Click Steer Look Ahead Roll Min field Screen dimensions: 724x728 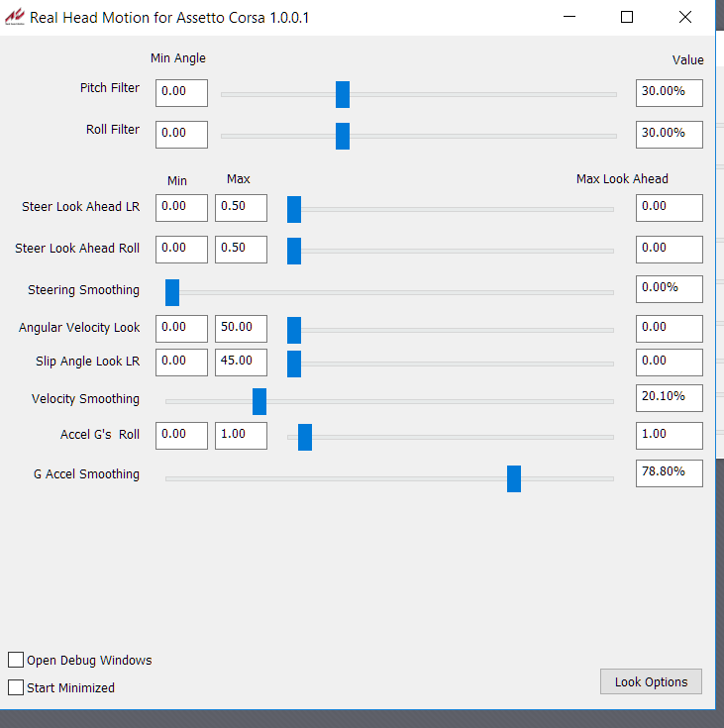pos(181,250)
